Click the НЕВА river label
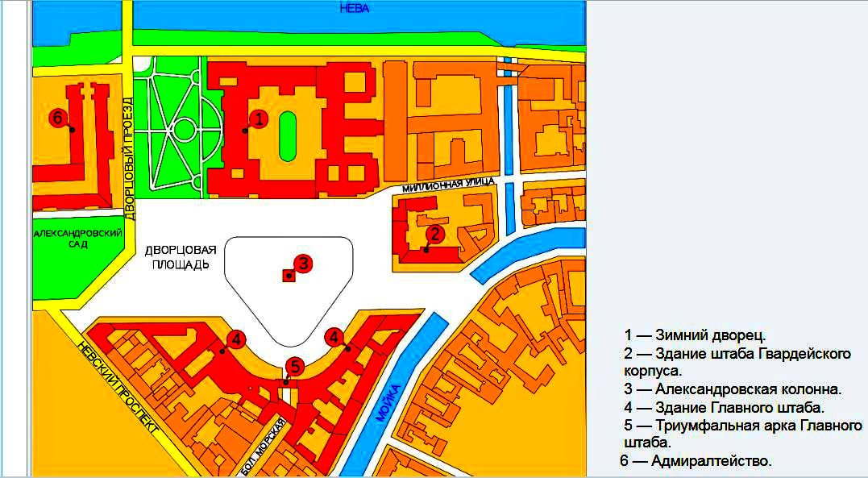Viewport: 868px width, 478px height. tap(355, 8)
